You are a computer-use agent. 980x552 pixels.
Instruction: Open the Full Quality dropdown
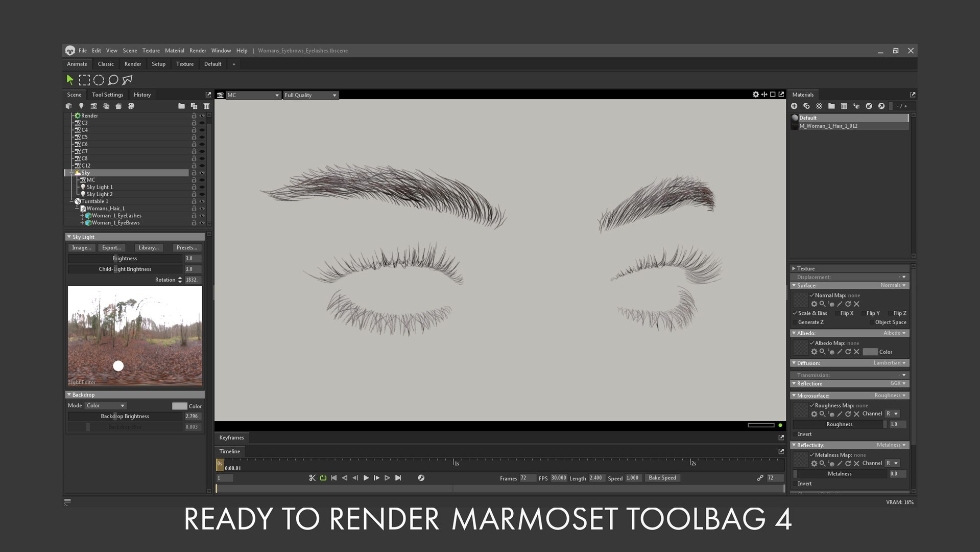[310, 95]
